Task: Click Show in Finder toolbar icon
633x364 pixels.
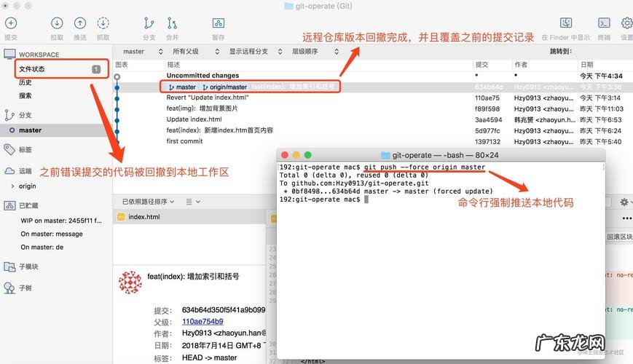Action: pyautogui.click(x=565, y=23)
